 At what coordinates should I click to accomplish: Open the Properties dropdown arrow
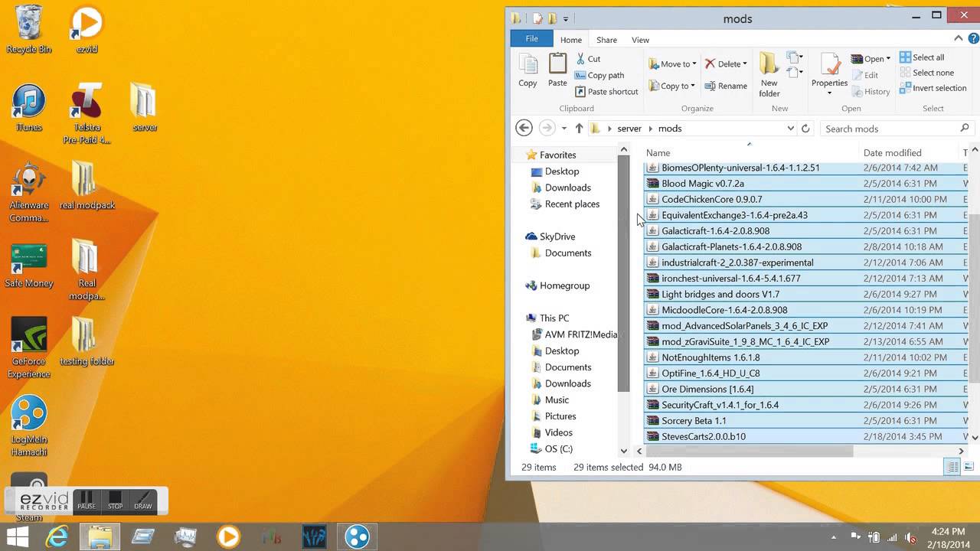[829, 93]
